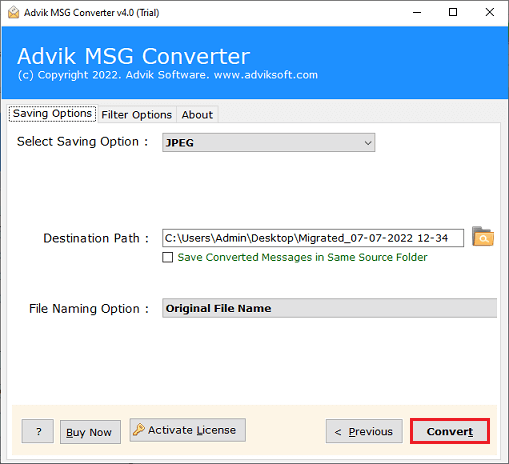Click the Convert button
The width and height of the screenshot is (509, 464).
(450, 431)
